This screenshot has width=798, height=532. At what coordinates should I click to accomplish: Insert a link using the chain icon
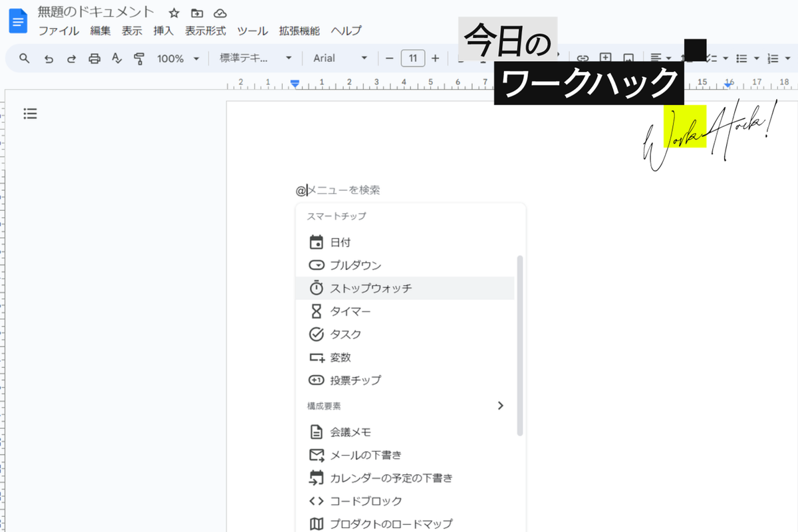coord(583,59)
